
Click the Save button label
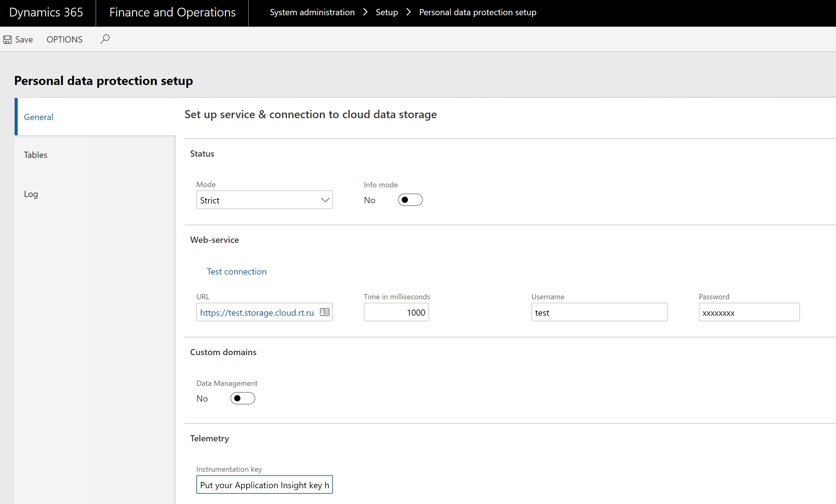point(24,40)
